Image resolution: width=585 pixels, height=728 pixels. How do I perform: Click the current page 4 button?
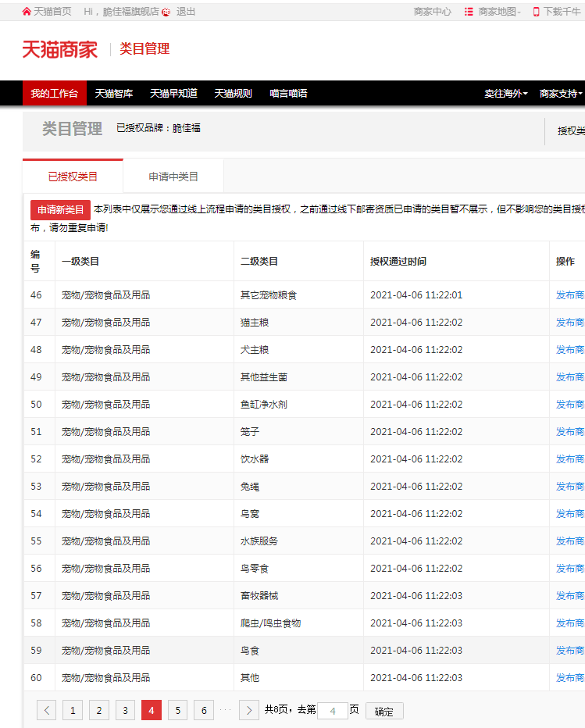pos(152,710)
